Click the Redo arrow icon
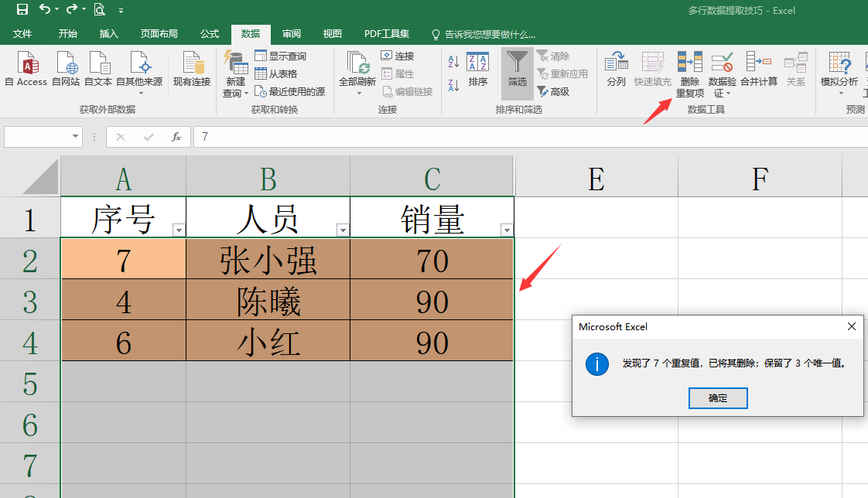868x498 pixels. click(72, 9)
